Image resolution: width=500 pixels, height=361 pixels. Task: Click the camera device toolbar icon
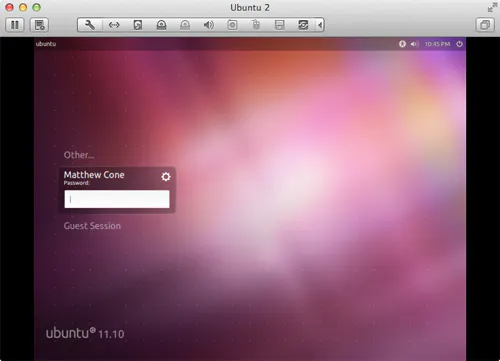(232, 25)
